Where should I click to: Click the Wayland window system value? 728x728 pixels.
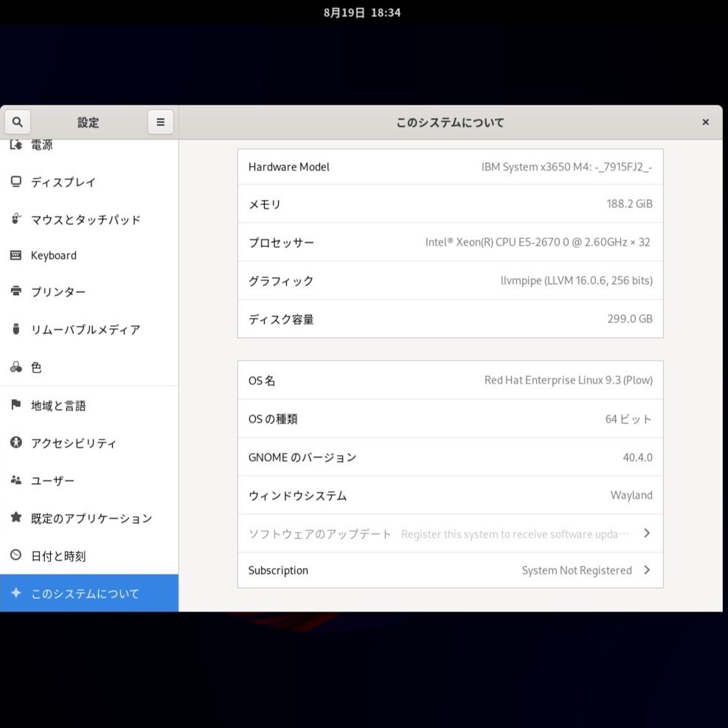[x=631, y=496]
